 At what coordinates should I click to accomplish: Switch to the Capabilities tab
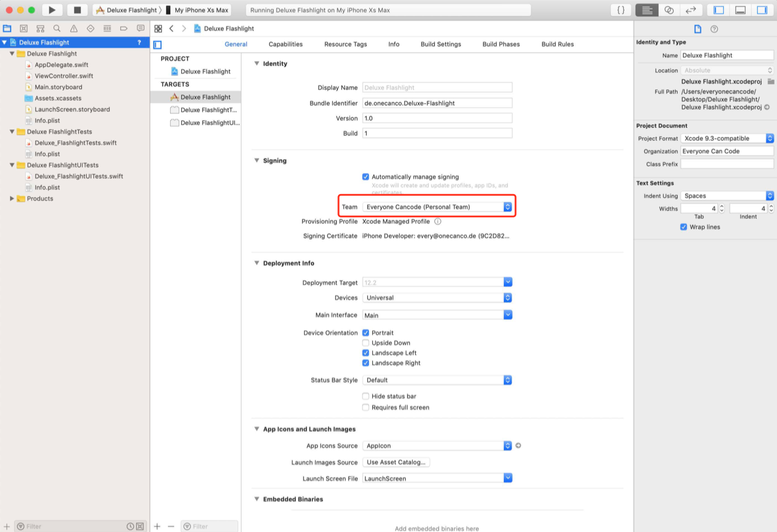pos(285,44)
